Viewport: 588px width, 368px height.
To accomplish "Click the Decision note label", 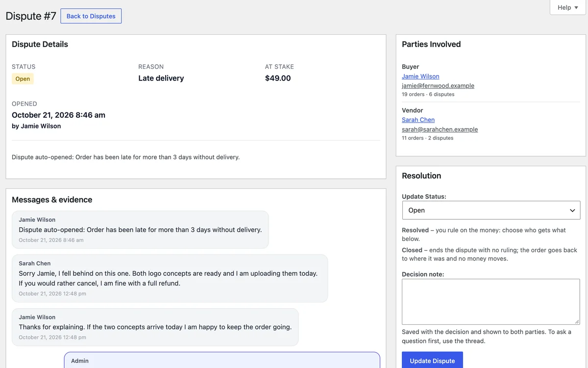I will point(423,274).
